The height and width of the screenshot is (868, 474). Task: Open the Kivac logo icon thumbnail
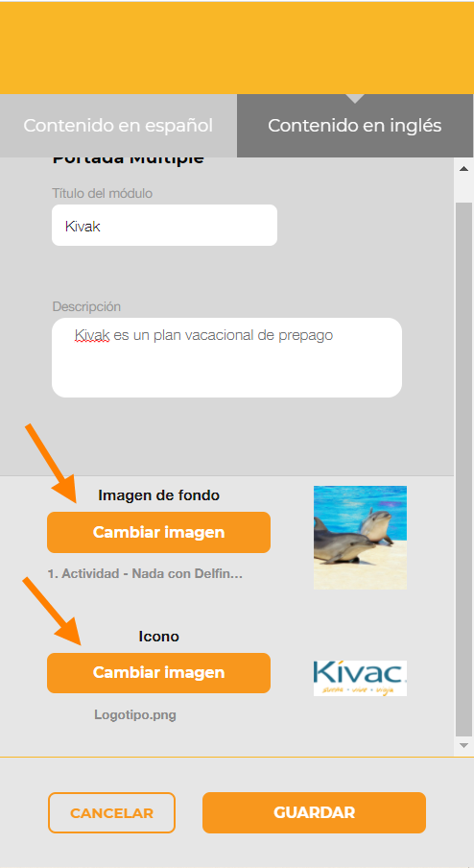(x=360, y=678)
